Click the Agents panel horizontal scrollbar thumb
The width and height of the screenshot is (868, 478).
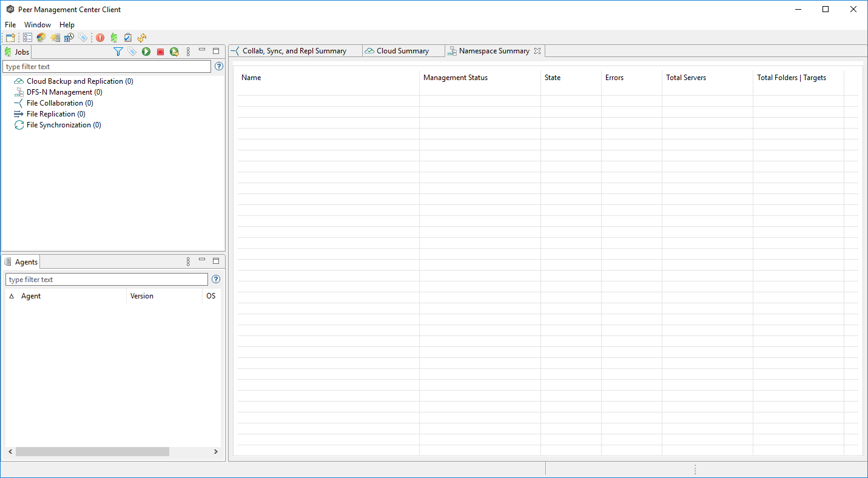[92, 452]
